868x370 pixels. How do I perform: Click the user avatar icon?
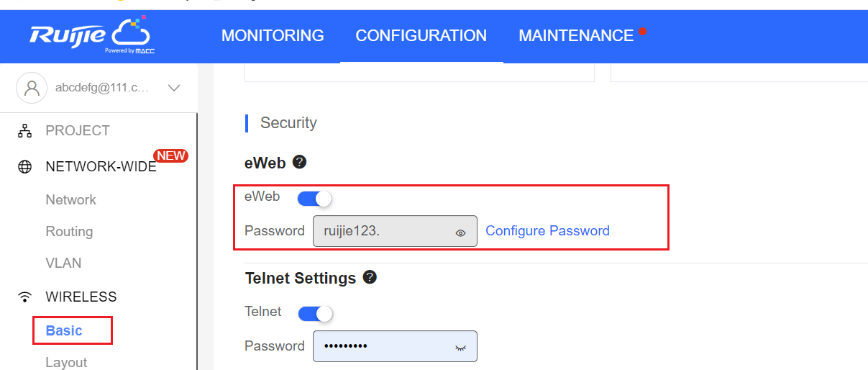point(32,88)
